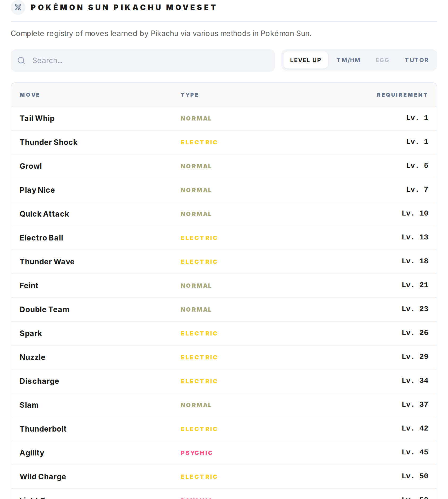Viewport: 448px width, 499px height.
Task: Click the Thunderbolt move name
Action: [43, 429]
